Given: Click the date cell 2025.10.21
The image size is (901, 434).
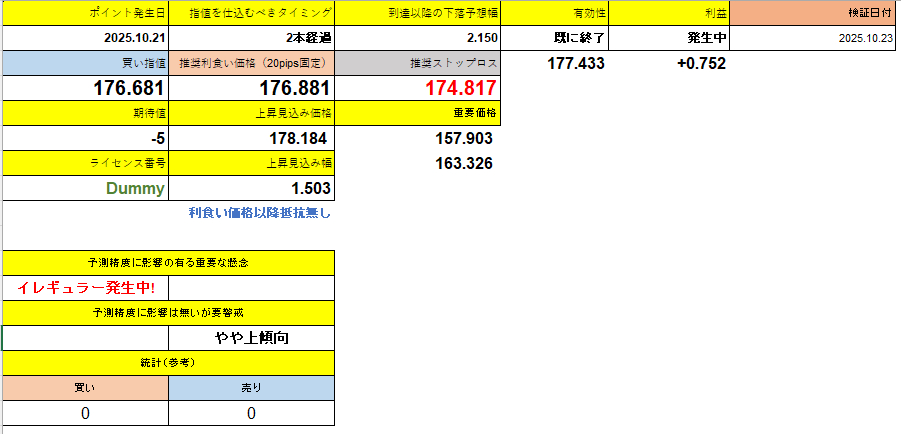Looking at the screenshot, I should [x=86, y=39].
